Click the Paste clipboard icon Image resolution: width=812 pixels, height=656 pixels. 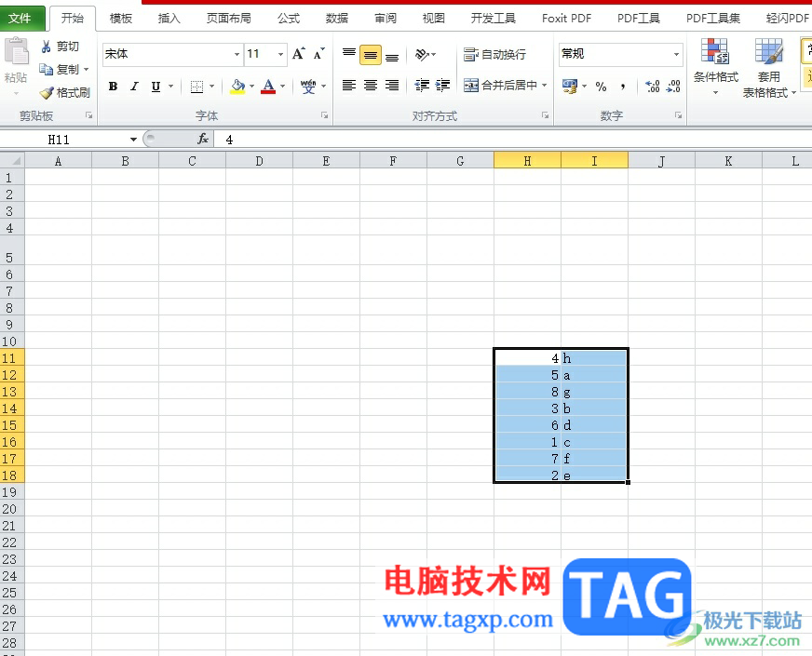tap(17, 52)
